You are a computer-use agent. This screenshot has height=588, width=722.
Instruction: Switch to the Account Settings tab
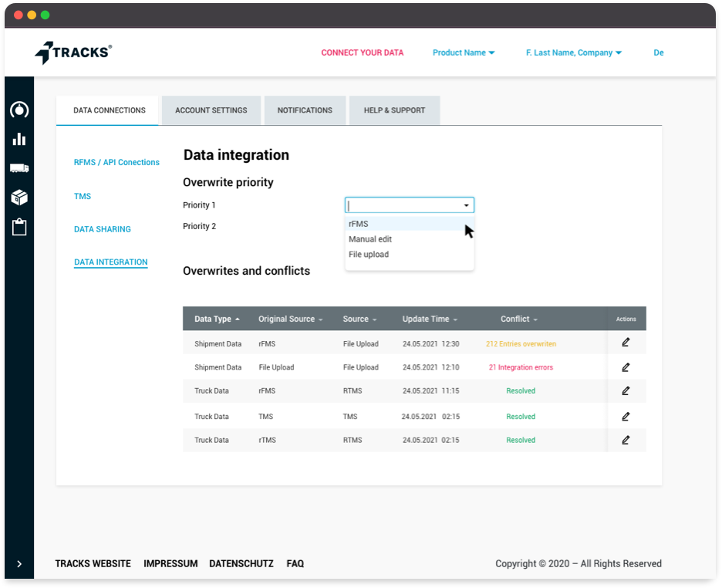click(x=211, y=110)
